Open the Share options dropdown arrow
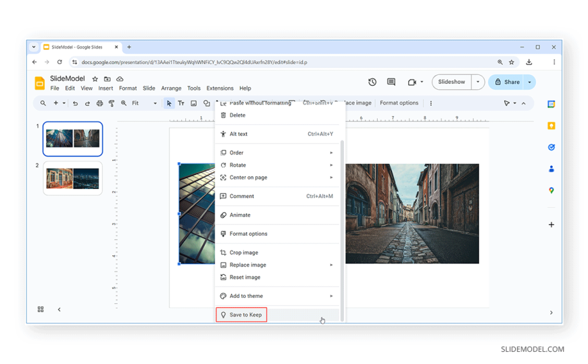Viewport: 588px width, 364px height. (x=529, y=82)
